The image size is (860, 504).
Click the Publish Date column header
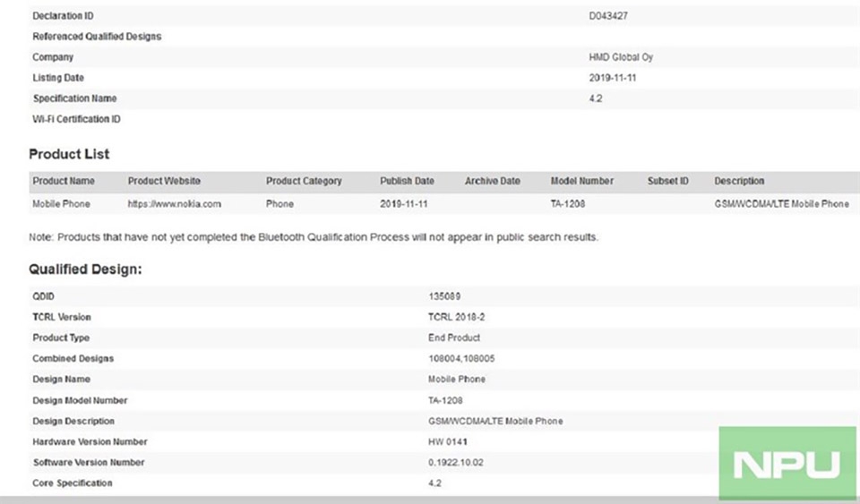(407, 181)
